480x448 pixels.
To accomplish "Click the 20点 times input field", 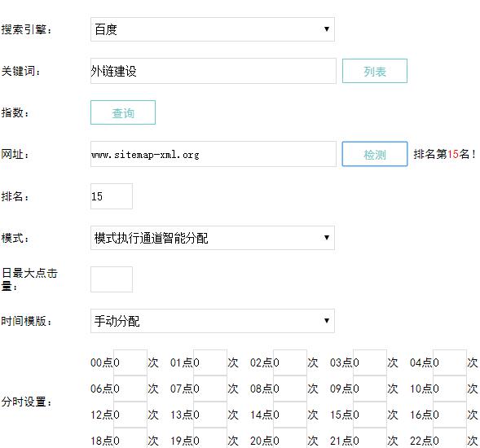I will [290, 438].
